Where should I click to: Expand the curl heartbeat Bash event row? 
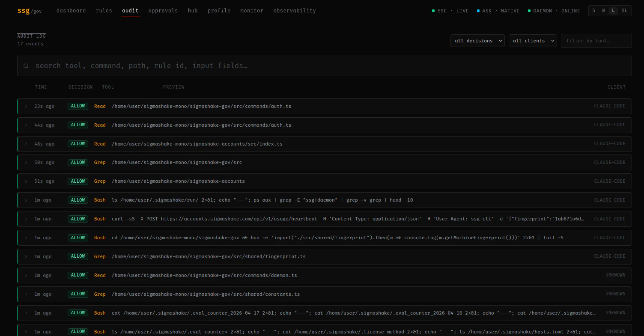325,219
